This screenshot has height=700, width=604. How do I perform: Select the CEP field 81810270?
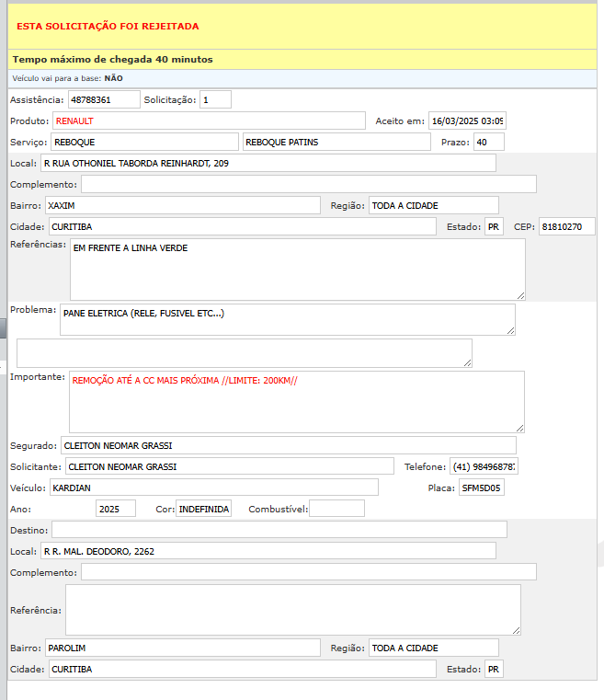[x=566, y=227]
